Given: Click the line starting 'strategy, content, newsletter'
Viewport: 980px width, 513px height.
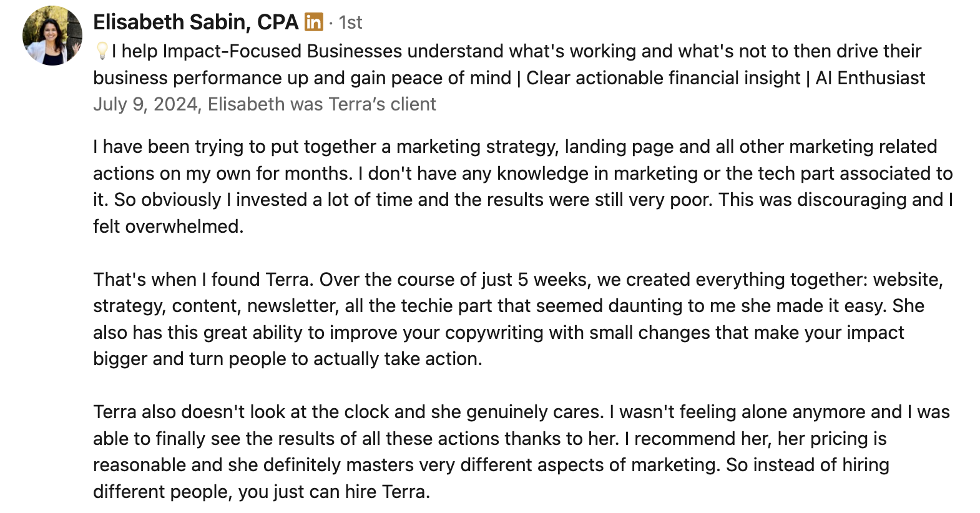Looking at the screenshot, I should pyautogui.click(x=509, y=306).
